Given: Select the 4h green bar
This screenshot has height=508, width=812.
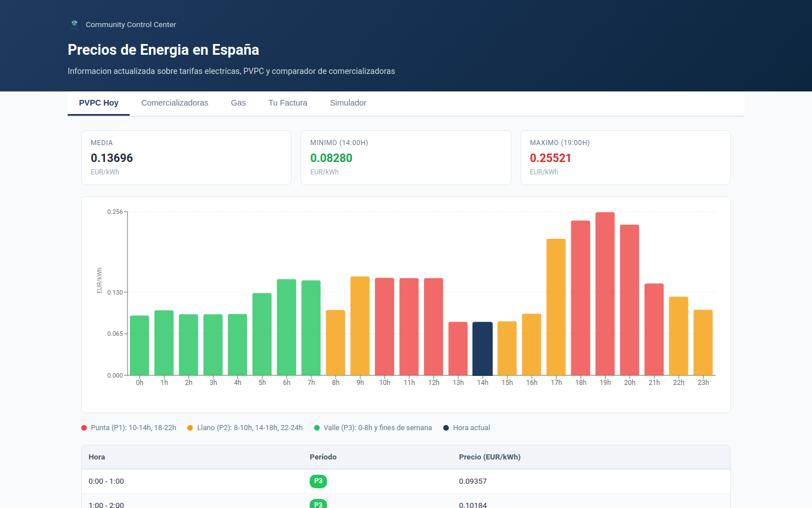Looking at the screenshot, I should coord(237,344).
